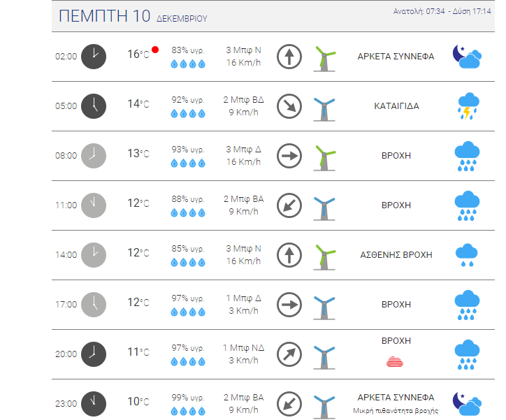Click the blue wind turbine at 11:00

[325, 209]
